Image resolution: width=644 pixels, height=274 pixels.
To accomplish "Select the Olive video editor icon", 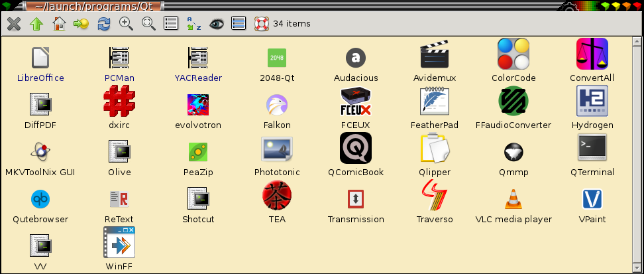I will click(119, 151).
